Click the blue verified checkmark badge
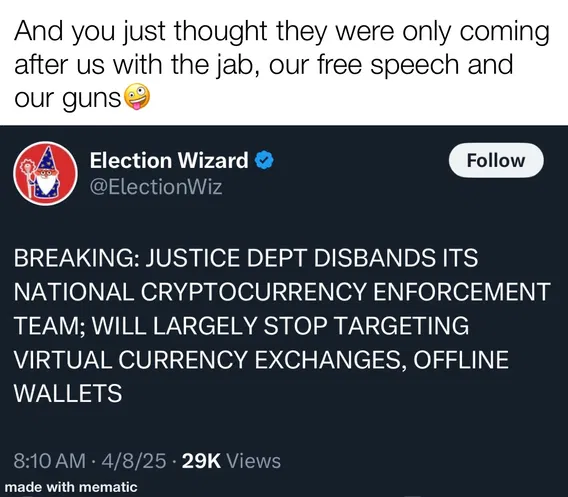 pyautogui.click(x=264, y=160)
